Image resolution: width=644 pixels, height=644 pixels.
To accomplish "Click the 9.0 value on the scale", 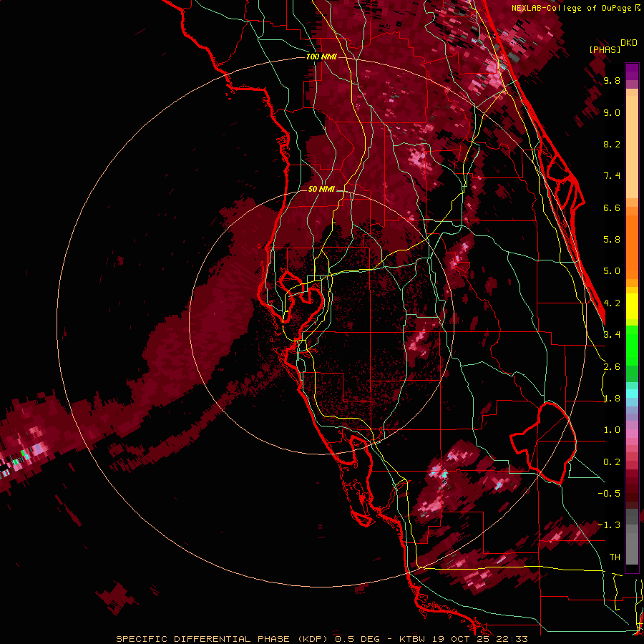I will click(x=612, y=112).
